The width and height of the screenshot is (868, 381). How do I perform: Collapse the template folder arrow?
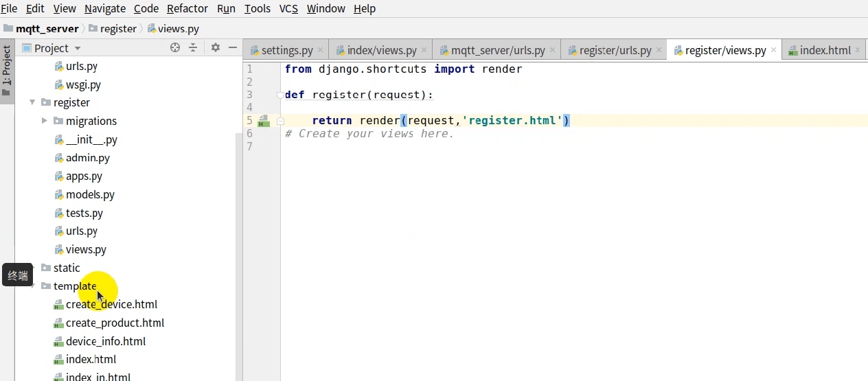click(32, 286)
